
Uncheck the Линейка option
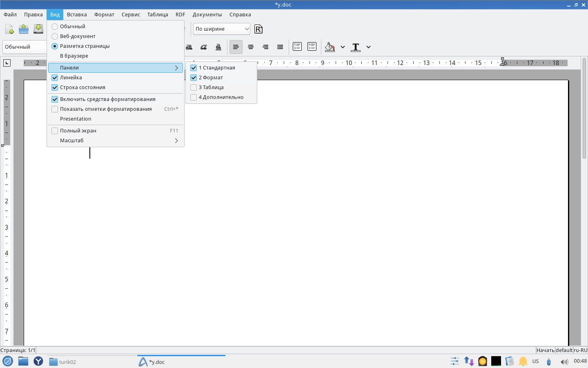click(55, 78)
